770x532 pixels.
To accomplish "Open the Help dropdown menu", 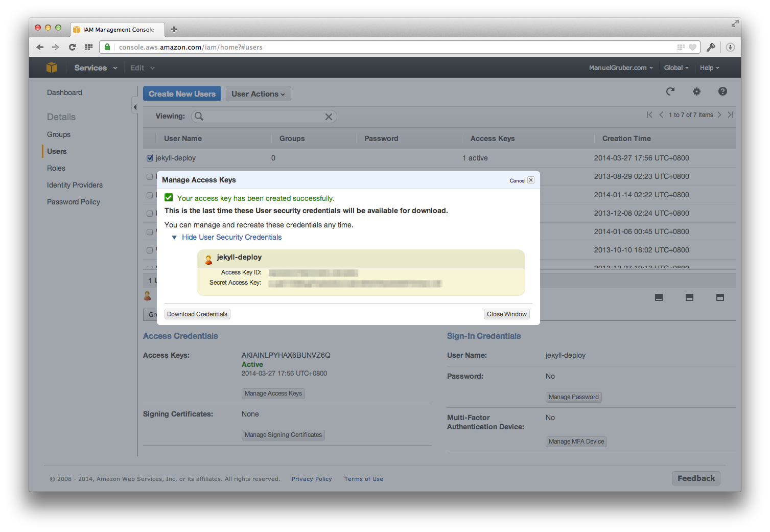I will [x=710, y=67].
